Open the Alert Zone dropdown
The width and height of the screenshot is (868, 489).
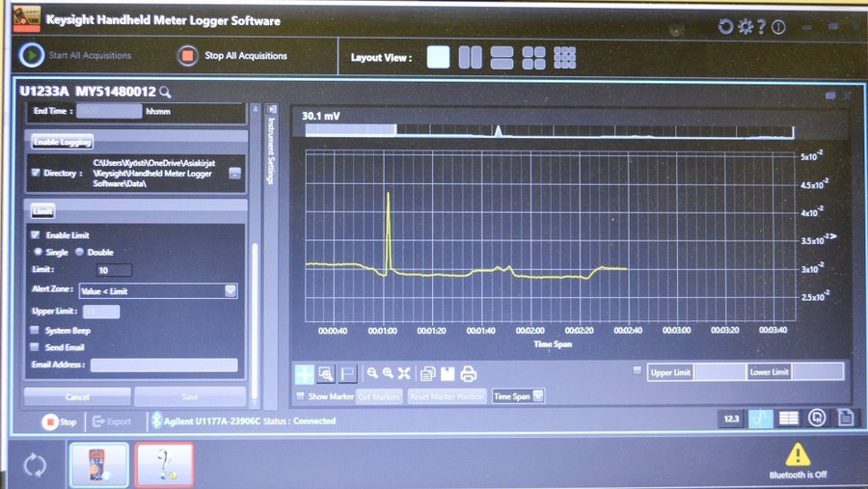(230, 290)
